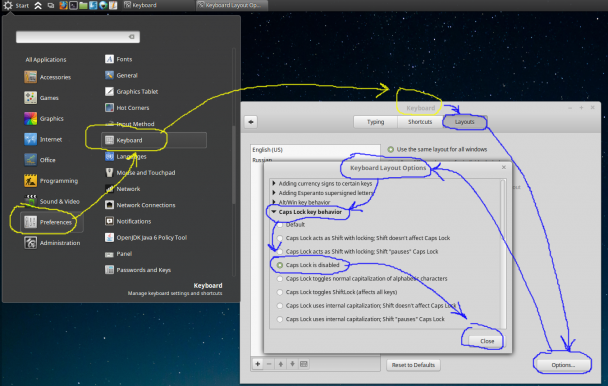The width and height of the screenshot is (608, 386).
Task: Select Caps Lock Shift doesn't affect option
Action: (x=280, y=238)
